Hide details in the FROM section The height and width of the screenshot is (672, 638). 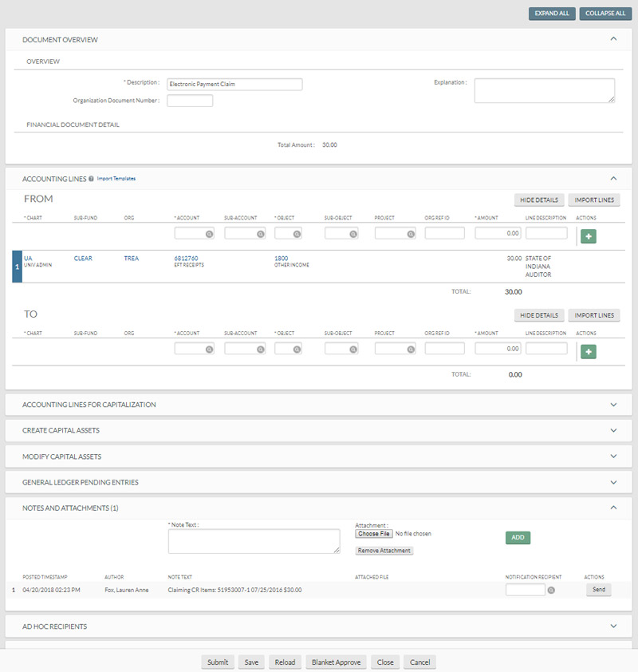[x=539, y=200]
